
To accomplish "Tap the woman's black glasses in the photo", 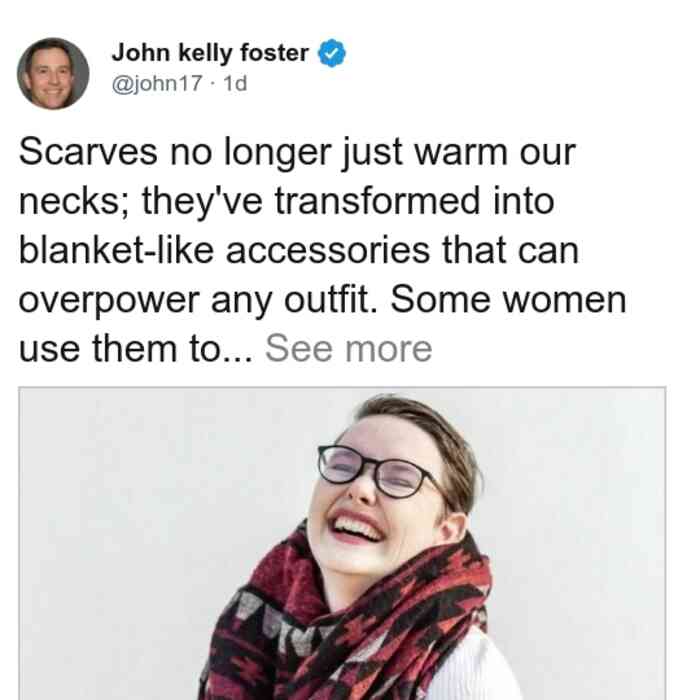I will pyautogui.click(x=379, y=472).
